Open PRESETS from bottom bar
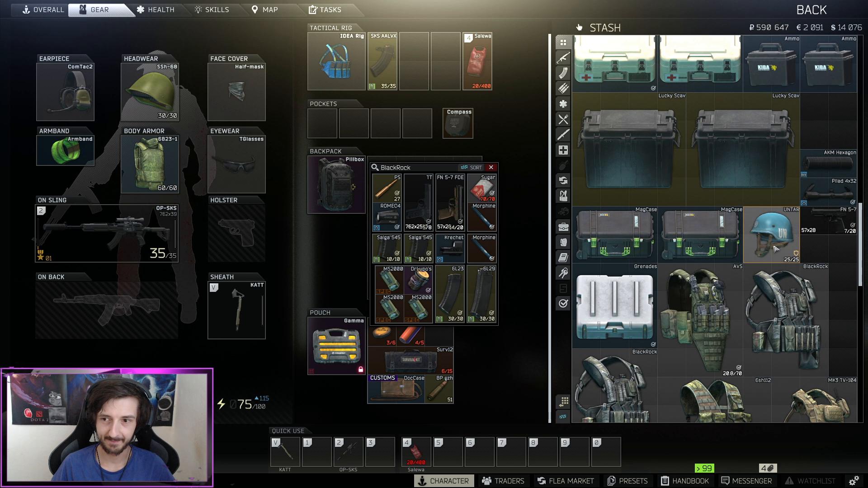 tap(627, 481)
